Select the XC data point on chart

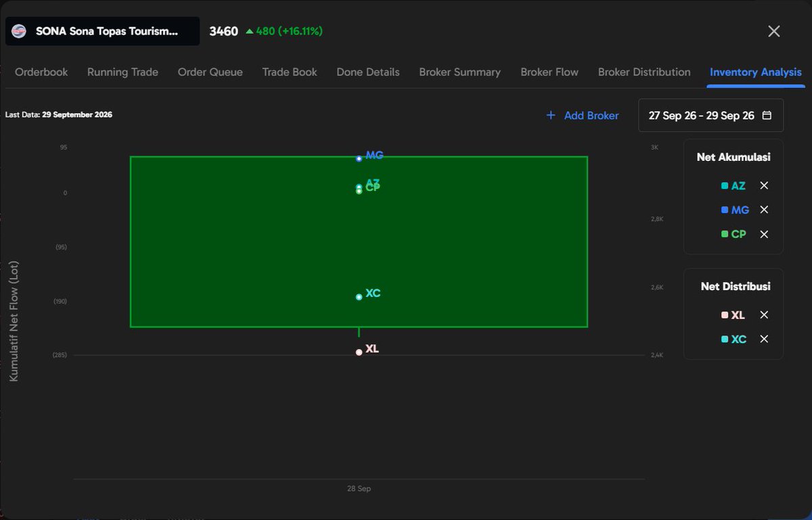359,297
